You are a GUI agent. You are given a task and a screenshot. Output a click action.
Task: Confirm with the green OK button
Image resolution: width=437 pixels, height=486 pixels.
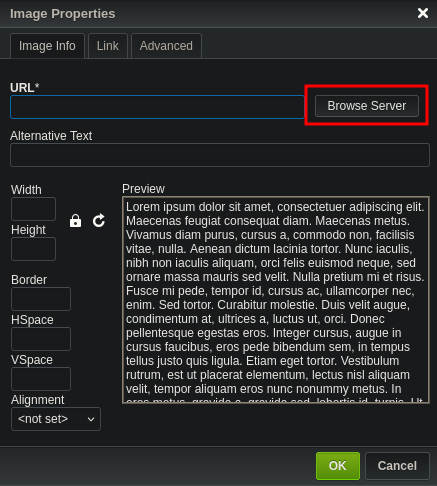point(338,466)
